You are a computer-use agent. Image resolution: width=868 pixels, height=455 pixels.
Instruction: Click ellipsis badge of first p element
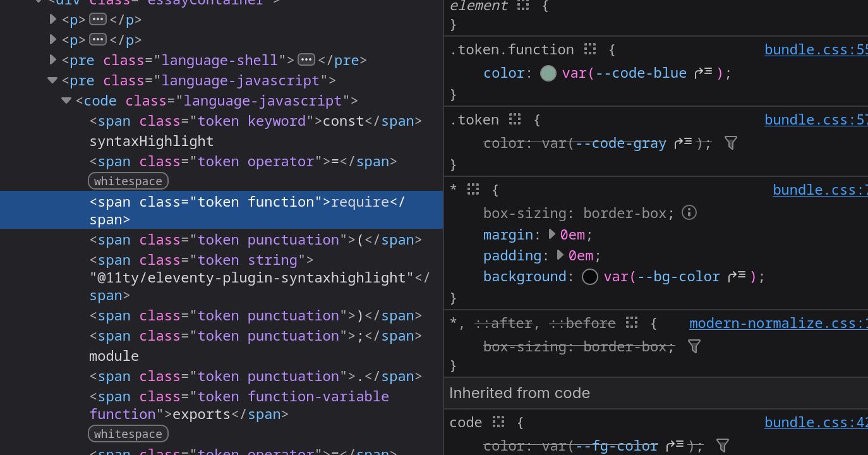98,20
